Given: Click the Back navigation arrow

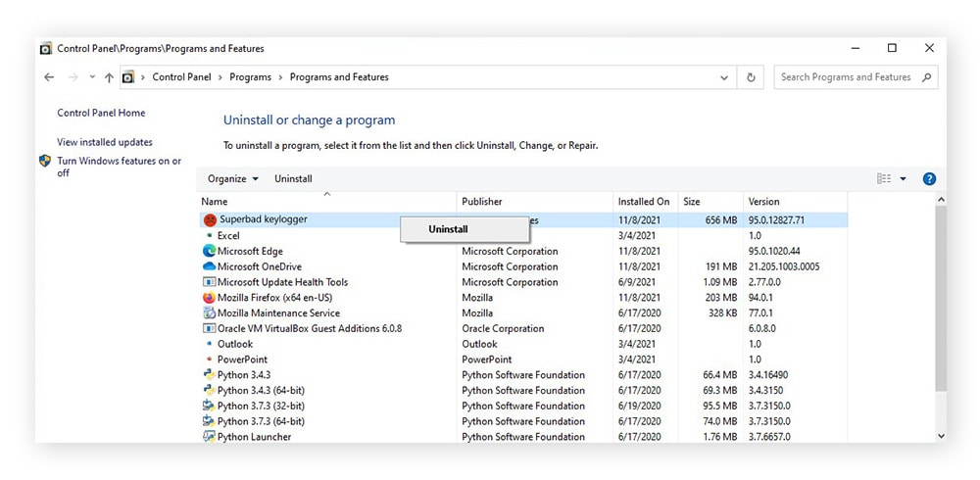Looking at the screenshot, I should 49,77.
